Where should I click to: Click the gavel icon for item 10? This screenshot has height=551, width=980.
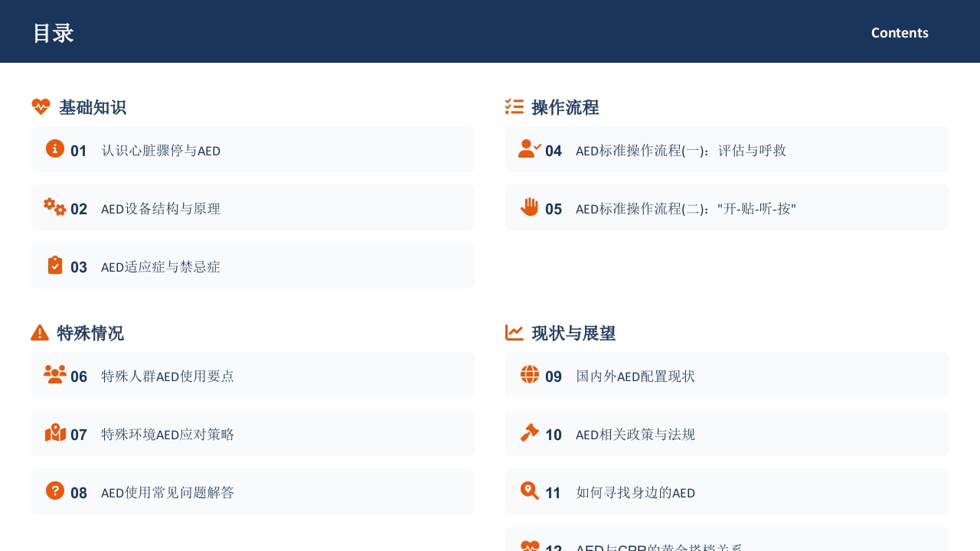pos(530,433)
